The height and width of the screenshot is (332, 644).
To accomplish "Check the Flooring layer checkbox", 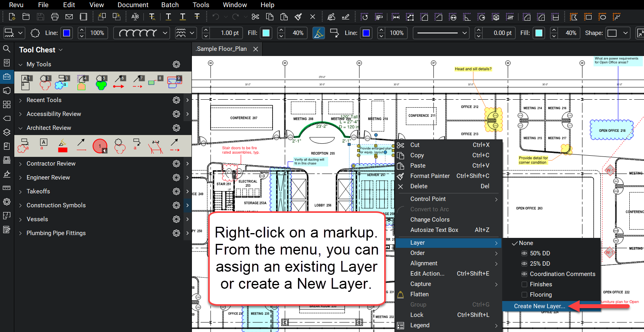I will 524,295.
